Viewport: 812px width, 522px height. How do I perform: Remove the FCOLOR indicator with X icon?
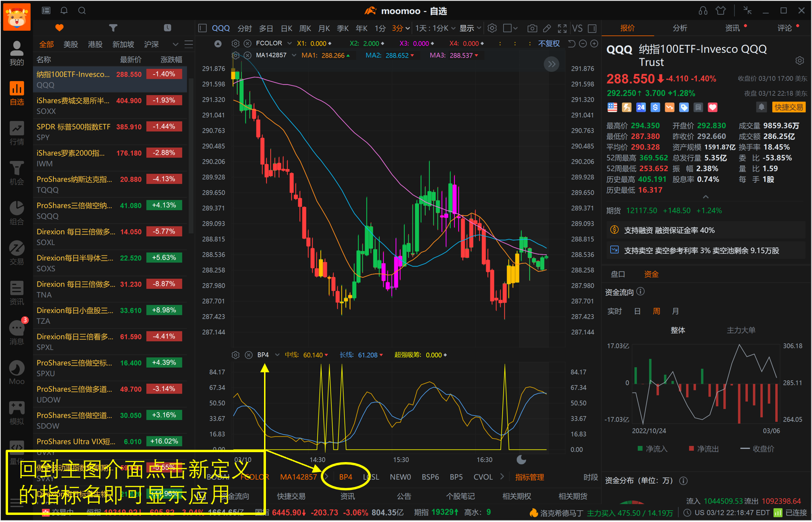click(247, 43)
